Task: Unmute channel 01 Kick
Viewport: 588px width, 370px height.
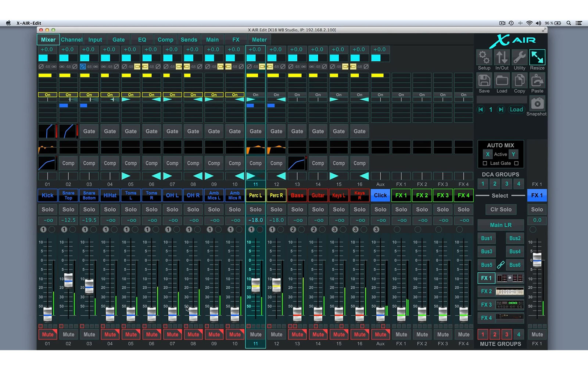Action: click(x=47, y=334)
